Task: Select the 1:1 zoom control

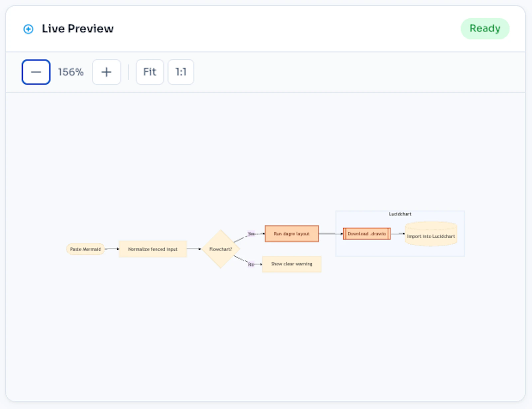Action: [181, 72]
